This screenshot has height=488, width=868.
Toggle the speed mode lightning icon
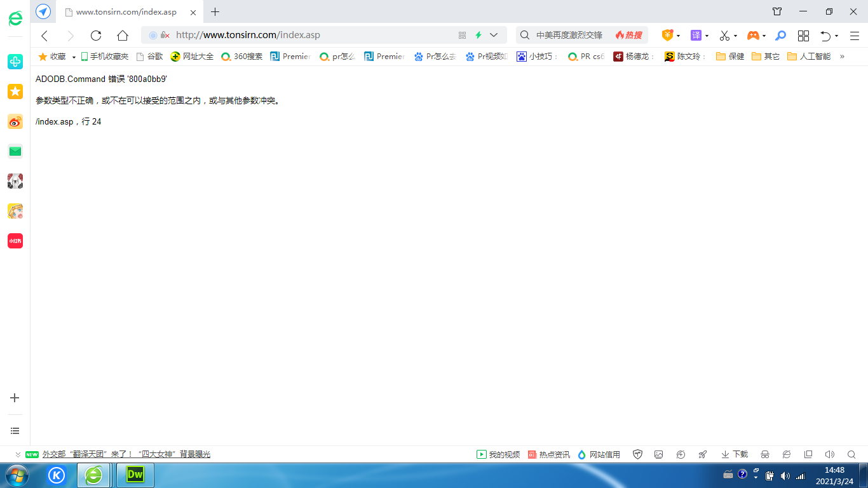(x=478, y=36)
